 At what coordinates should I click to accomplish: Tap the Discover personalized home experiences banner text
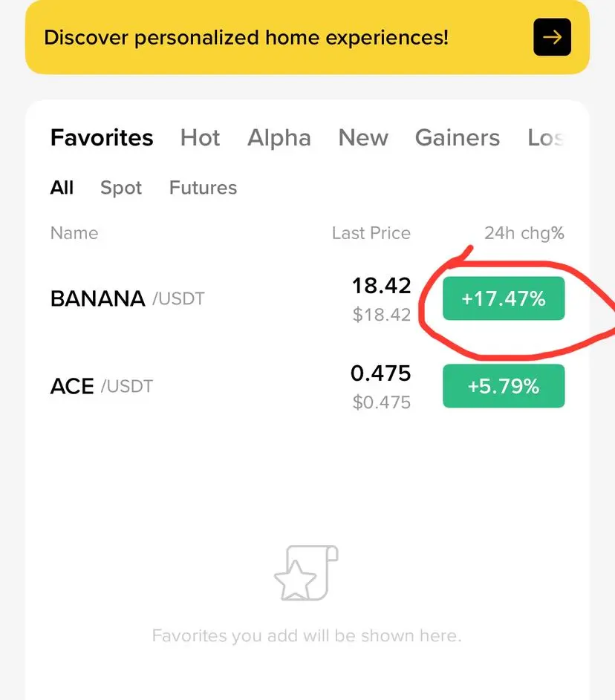(246, 37)
